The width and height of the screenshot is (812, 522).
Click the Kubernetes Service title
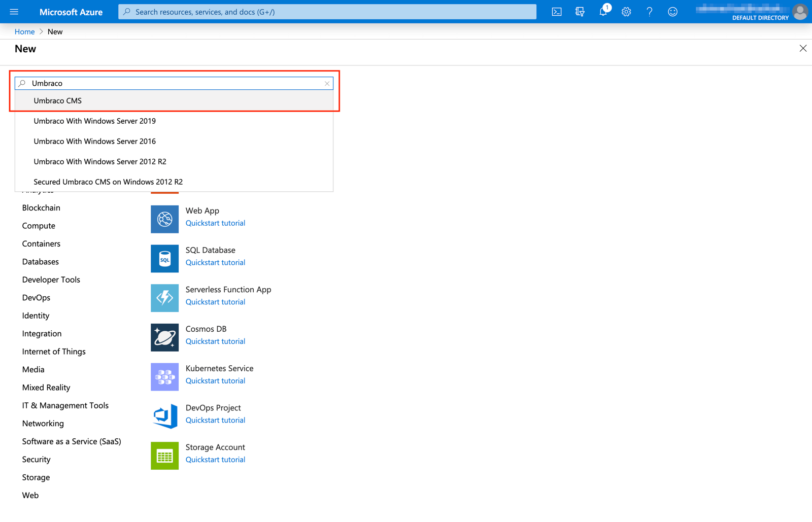click(219, 368)
